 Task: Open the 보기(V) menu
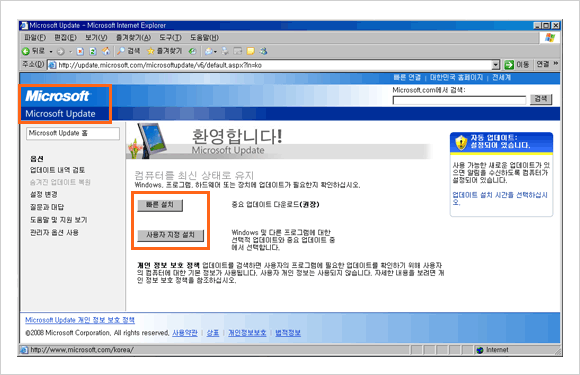[x=96, y=37]
